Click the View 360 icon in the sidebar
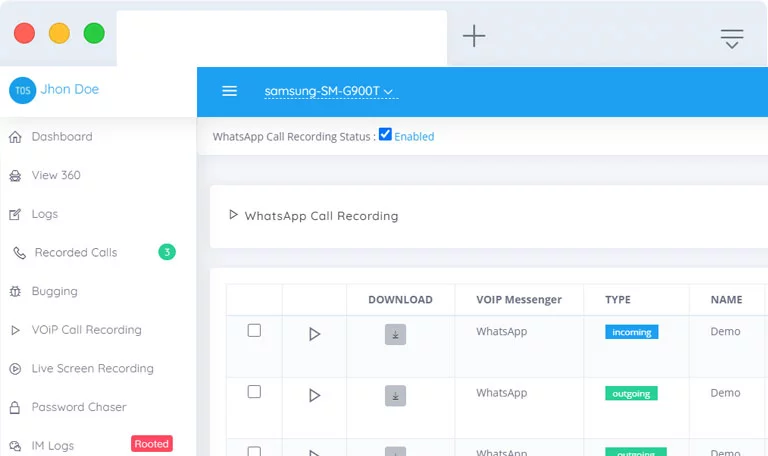This screenshot has width=768, height=456. (x=15, y=176)
